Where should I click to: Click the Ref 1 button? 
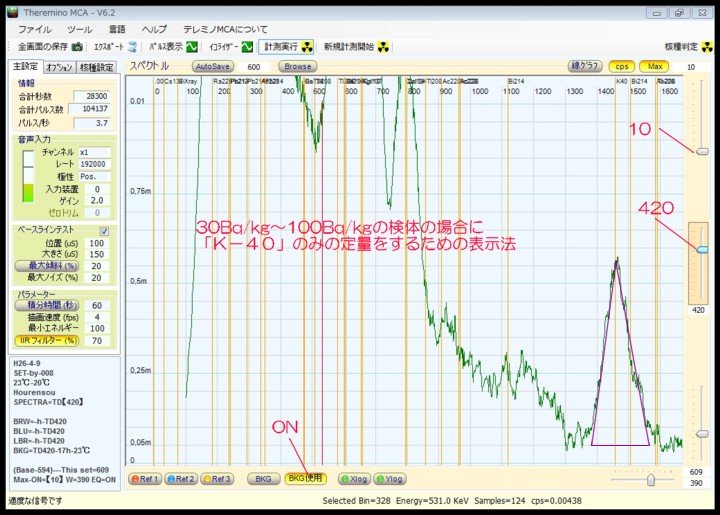[145, 479]
